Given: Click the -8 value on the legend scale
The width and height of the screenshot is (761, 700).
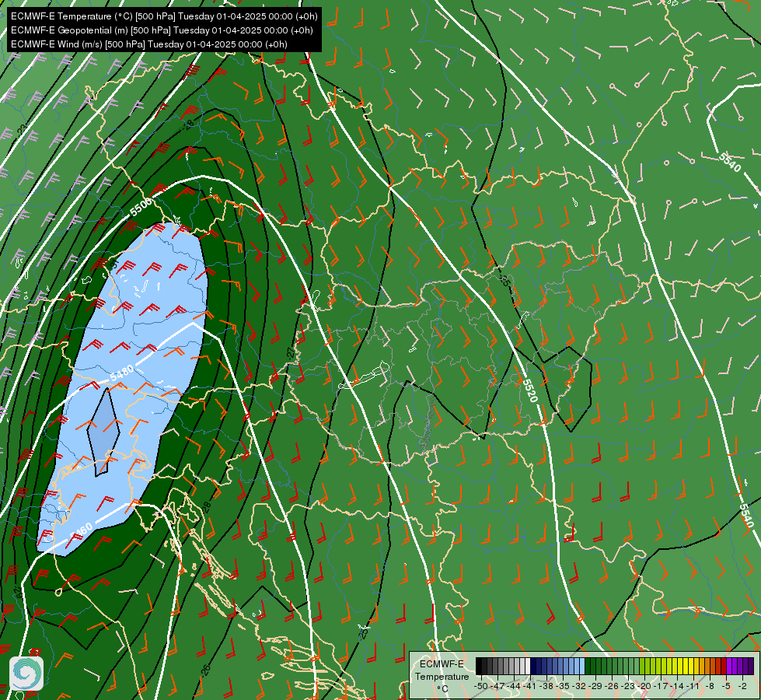Looking at the screenshot, I should (x=710, y=686).
